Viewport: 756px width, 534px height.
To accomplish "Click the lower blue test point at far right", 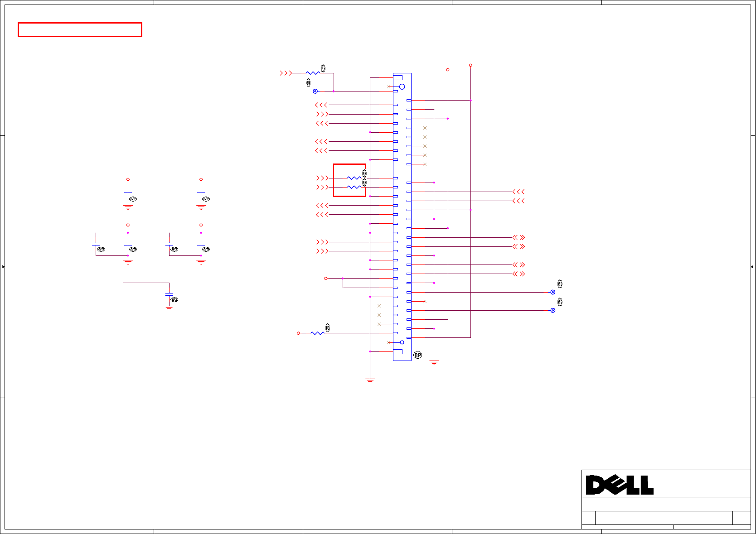I will coord(552,310).
